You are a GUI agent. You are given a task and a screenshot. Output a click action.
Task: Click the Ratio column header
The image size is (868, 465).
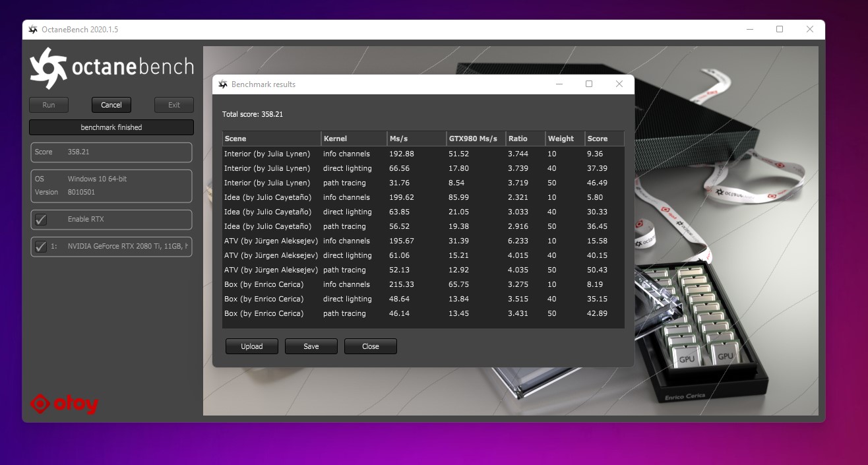point(525,139)
